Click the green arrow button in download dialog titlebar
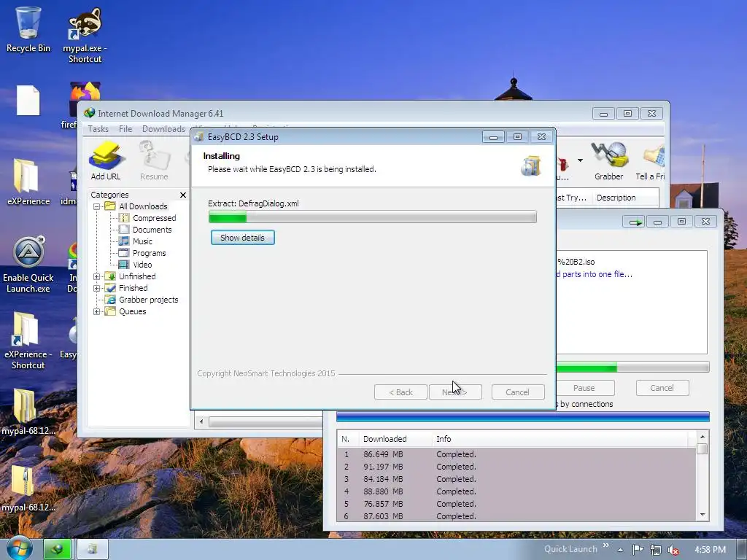This screenshot has width=747, height=560. coord(634,222)
